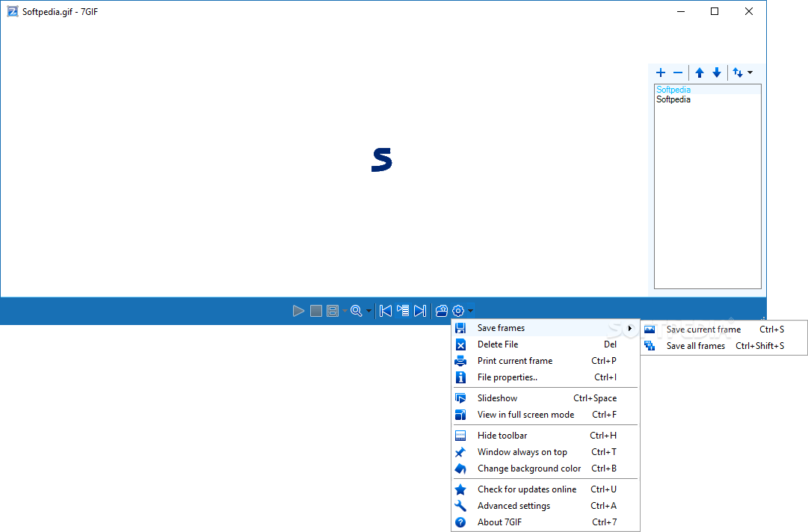Choose Print current frame
Viewport: 808px width, 532px height.
(545, 361)
